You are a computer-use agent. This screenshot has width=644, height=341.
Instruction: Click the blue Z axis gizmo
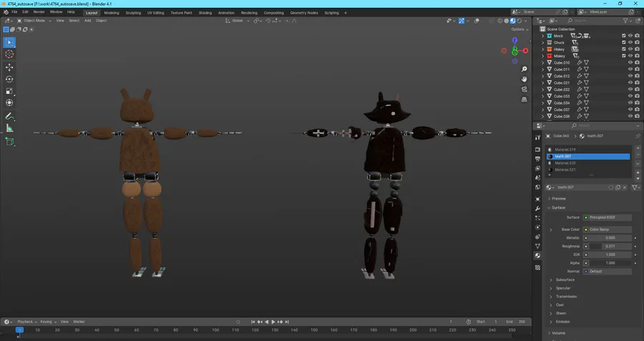[514, 40]
